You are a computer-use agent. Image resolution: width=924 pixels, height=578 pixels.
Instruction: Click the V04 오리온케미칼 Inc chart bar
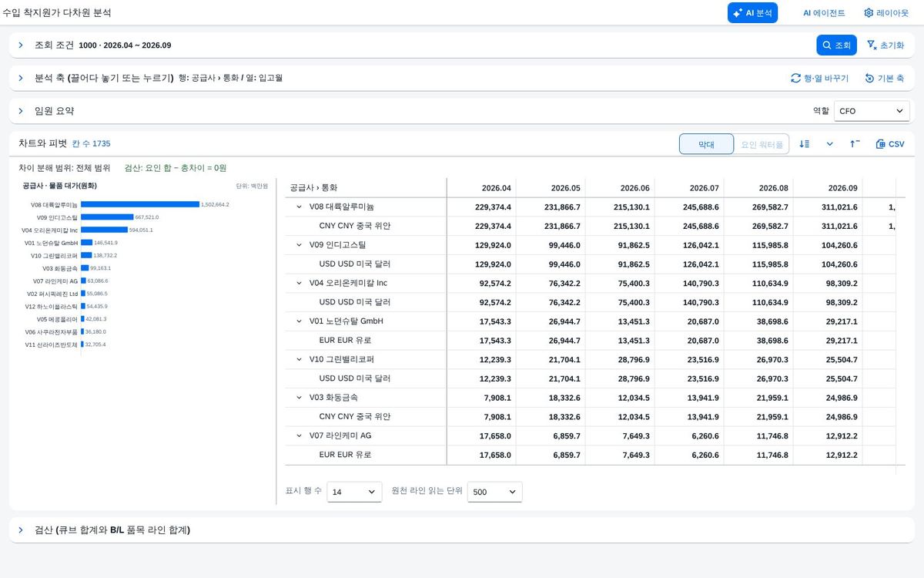(x=104, y=230)
